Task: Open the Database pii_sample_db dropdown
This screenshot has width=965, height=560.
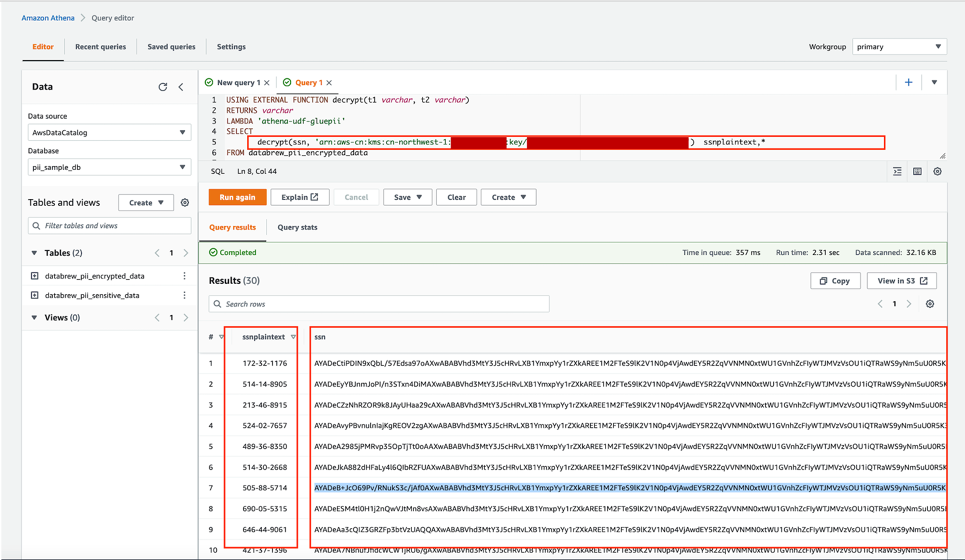Action: coord(109,167)
